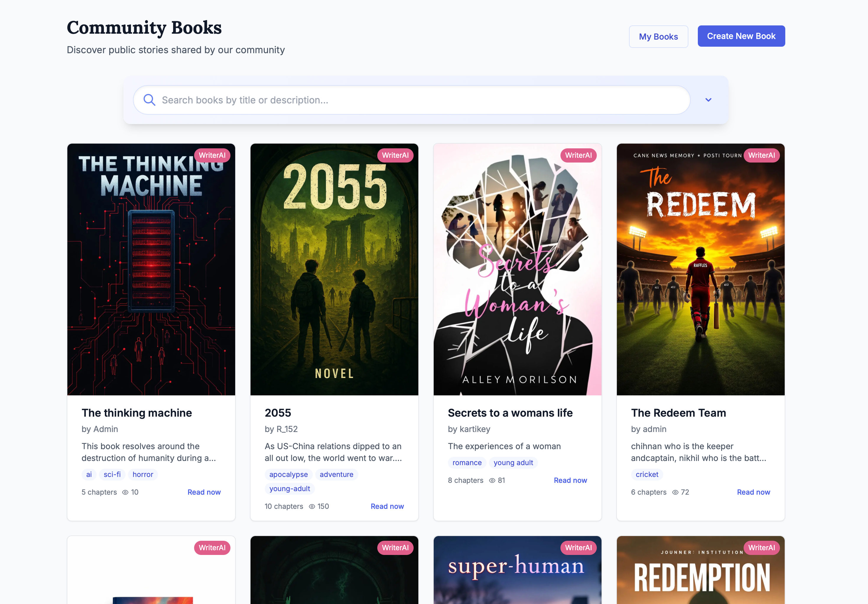
Task: Open the super-human book cover
Action: pos(518,570)
